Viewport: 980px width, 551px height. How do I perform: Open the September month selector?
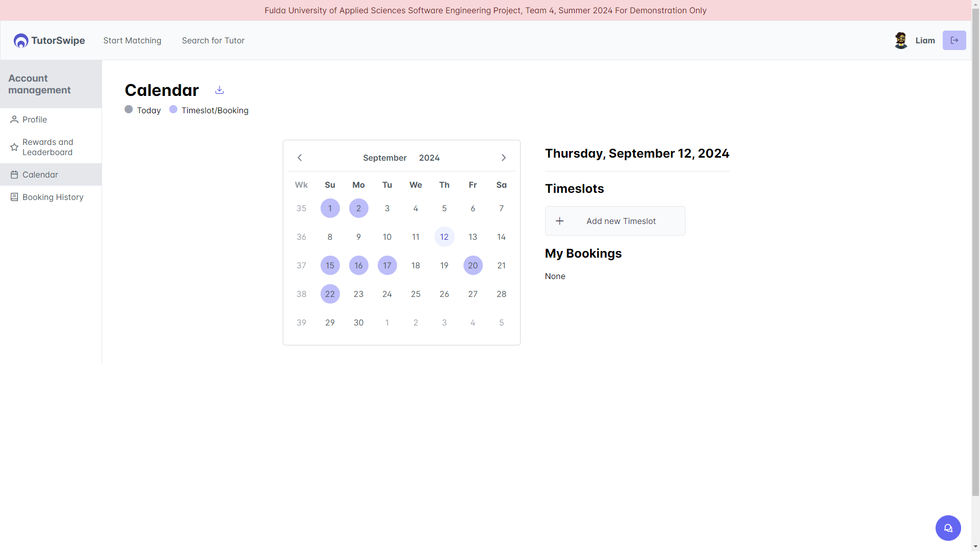click(x=384, y=158)
